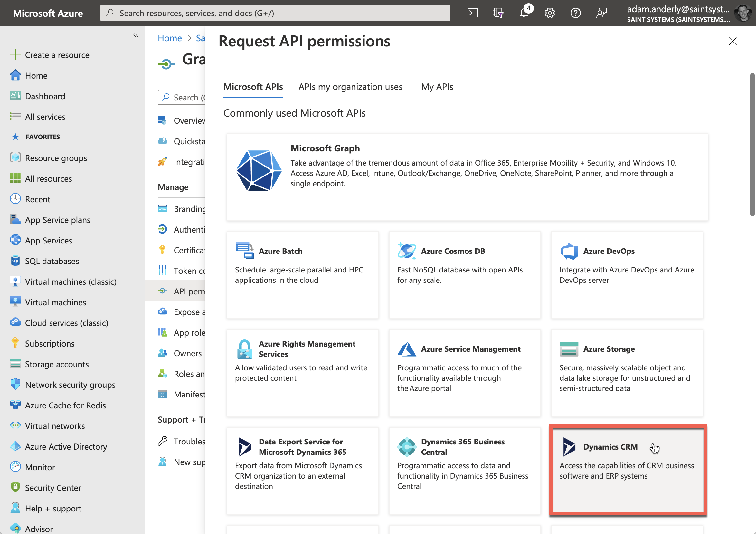Open the notifications bell
Image resolution: width=756 pixels, height=534 pixels.
(x=524, y=13)
